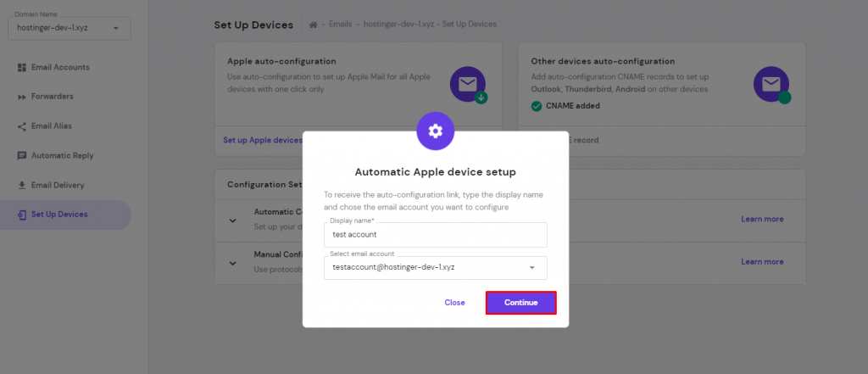This screenshot has height=374, width=868.
Task: Go to Forwarders in the sidebar
Action: pyautogui.click(x=52, y=97)
